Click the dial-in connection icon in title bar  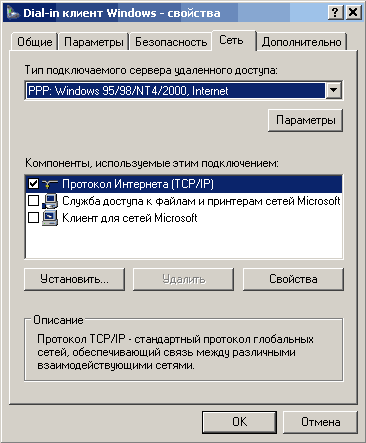[x=13, y=13]
